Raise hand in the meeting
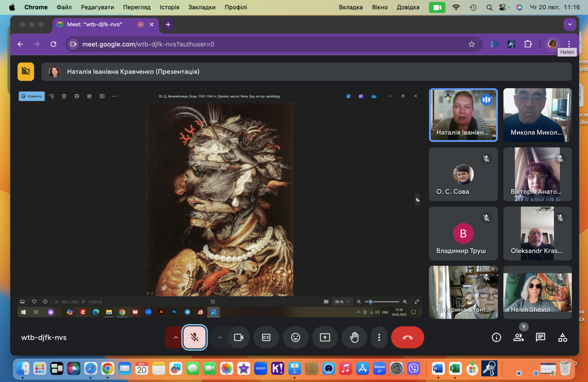The height and width of the screenshot is (382, 588). (x=354, y=337)
